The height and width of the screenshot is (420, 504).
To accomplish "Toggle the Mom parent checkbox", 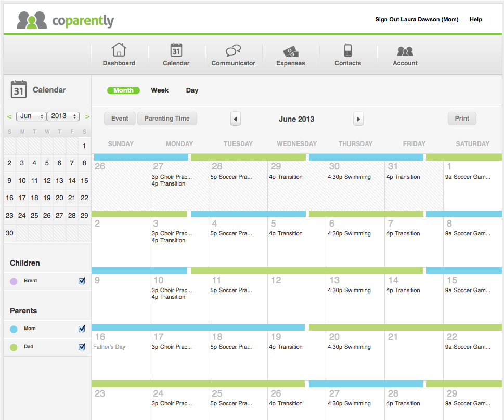I will [x=82, y=329].
